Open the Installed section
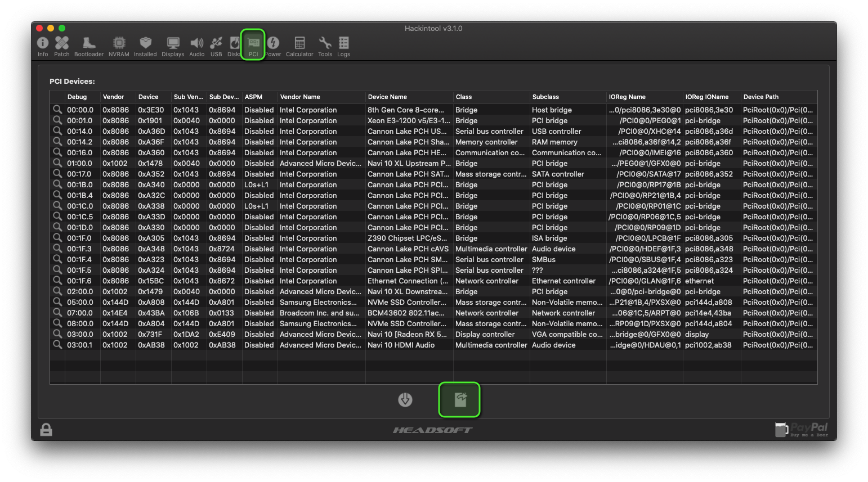Screen dimensions: 868x482 pos(145,46)
